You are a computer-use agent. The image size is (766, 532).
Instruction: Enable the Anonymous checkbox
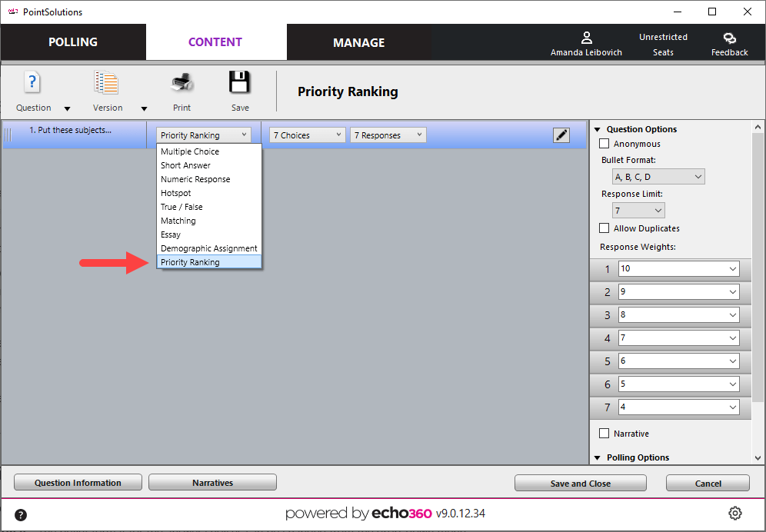click(604, 144)
